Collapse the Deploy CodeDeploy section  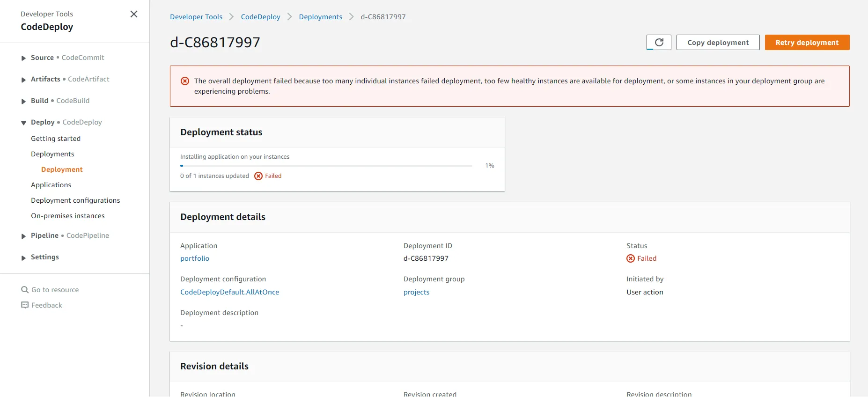click(23, 123)
